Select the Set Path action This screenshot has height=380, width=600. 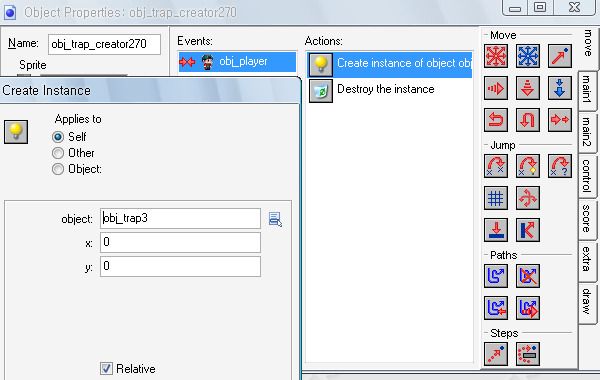[496, 276]
